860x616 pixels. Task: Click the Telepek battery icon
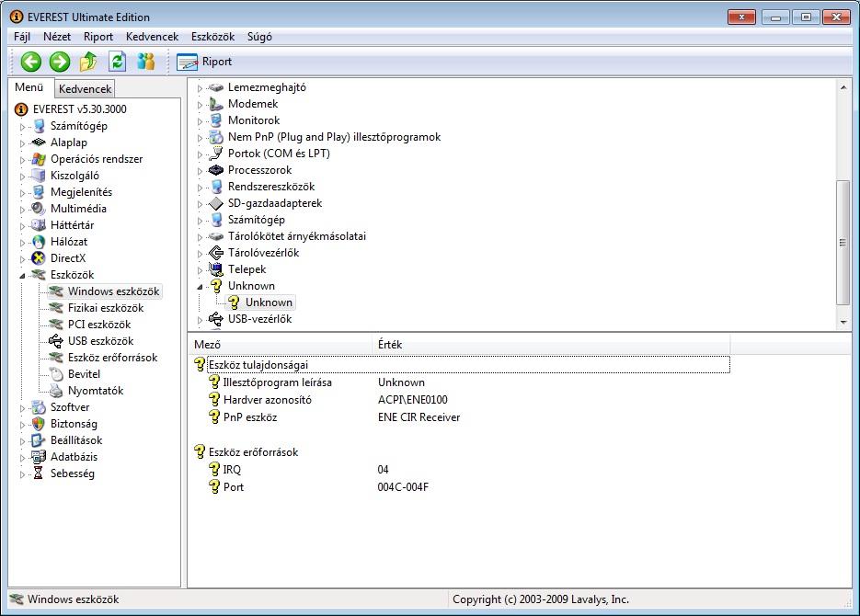[216, 269]
